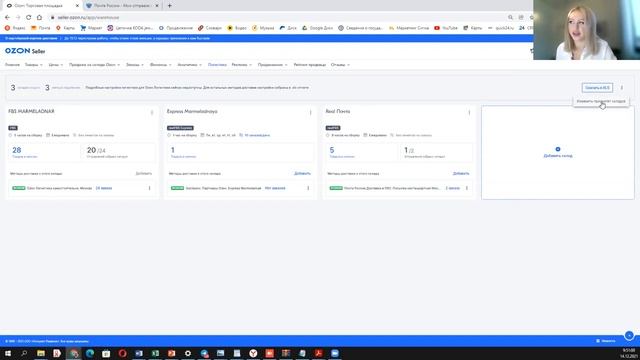The width and height of the screenshot is (640, 360).
Task: Open Express Marmeladnaya card kebab menu
Action: 310,112
